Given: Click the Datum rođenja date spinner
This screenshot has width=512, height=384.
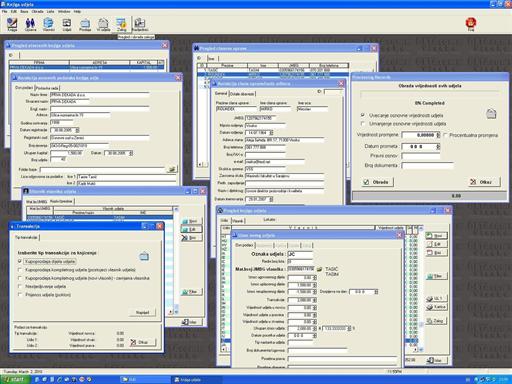Looking at the screenshot, I should point(271,133).
